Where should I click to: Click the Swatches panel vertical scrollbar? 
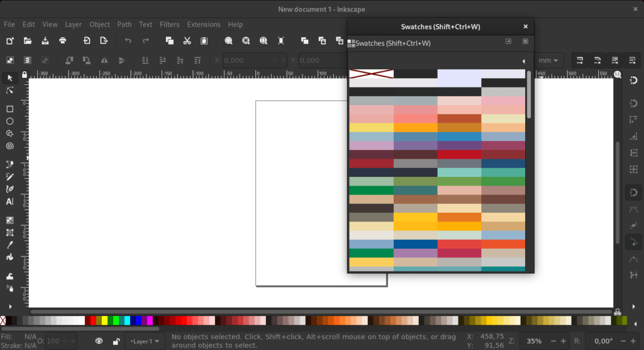tap(530, 94)
